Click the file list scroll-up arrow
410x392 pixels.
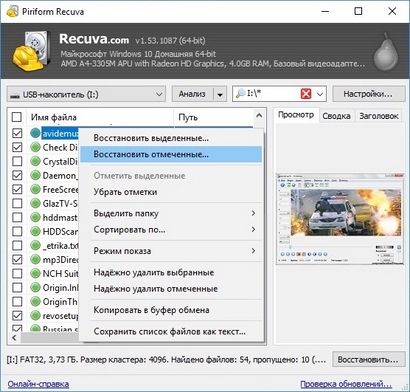coord(259,115)
